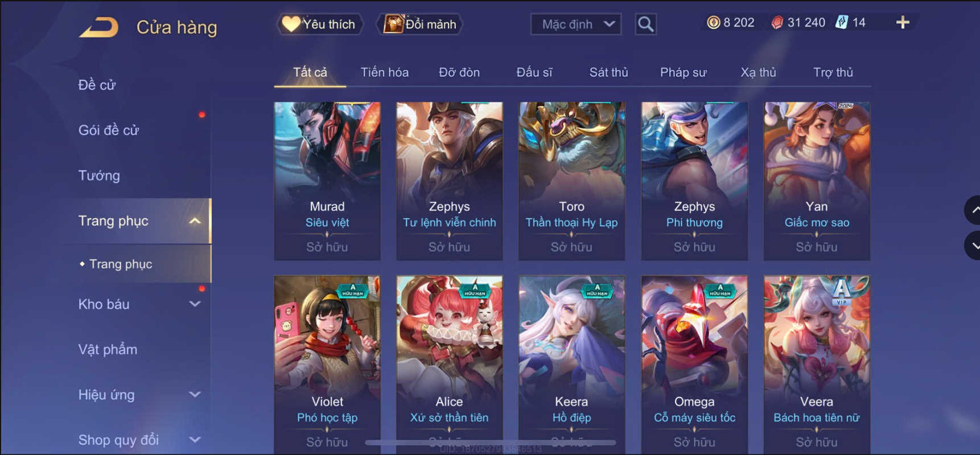The height and width of the screenshot is (455, 980).
Task: Click the red ruby currency icon
Action: click(777, 23)
